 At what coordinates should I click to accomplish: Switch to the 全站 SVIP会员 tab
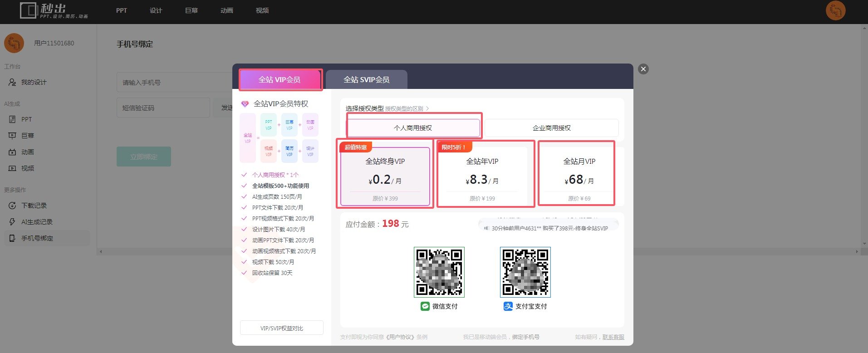pyautogui.click(x=367, y=79)
